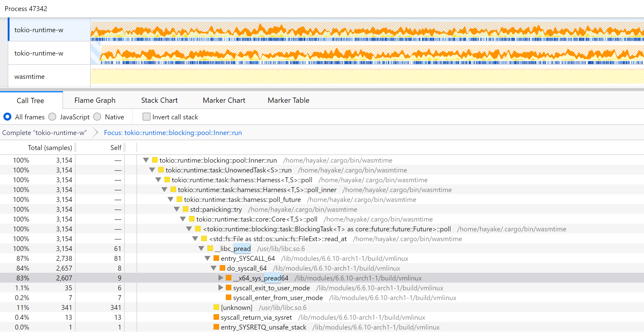The width and height of the screenshot is (644, 332).
Task: Click the wasmtime thread activity graph
Action: click(367, 76)
